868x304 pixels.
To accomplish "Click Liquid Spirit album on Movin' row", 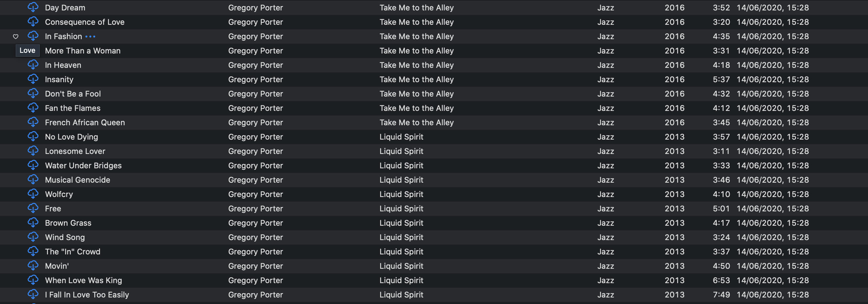I will pyautogui.click(x=401, y=266).
